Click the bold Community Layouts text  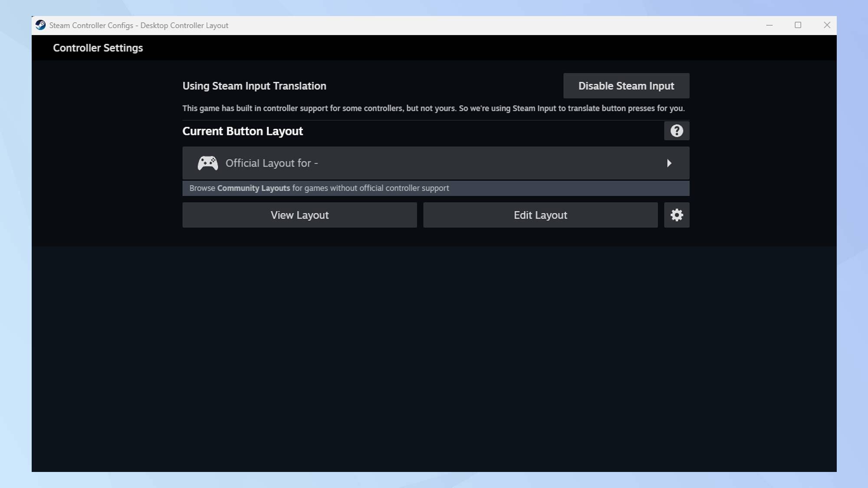point(253,188)
